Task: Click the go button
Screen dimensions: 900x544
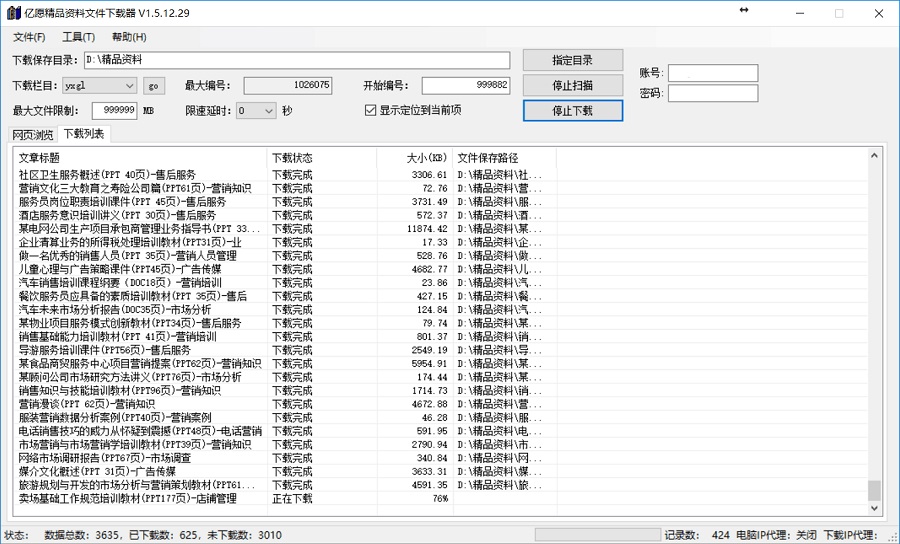Action: point(153,86)
